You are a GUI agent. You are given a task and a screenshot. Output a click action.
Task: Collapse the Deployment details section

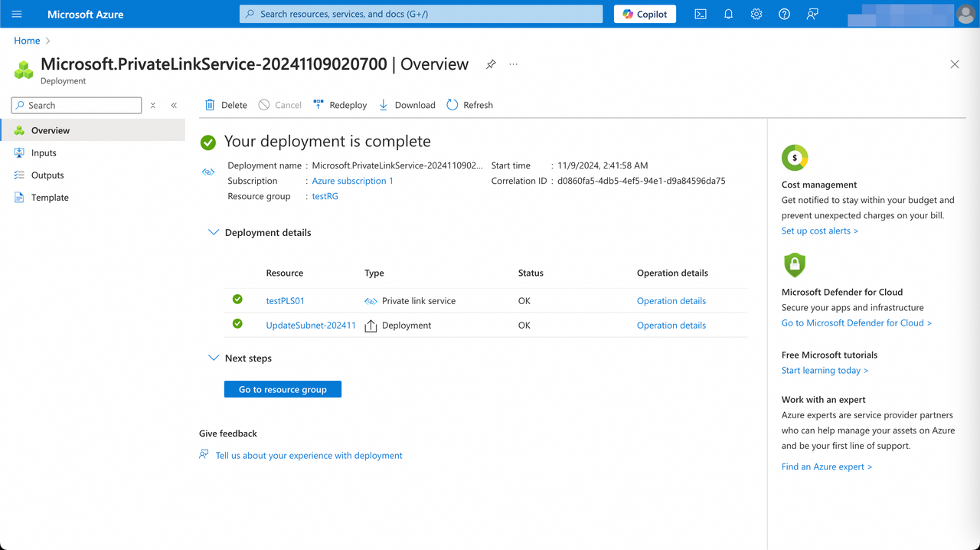click(x=213, y=232)
